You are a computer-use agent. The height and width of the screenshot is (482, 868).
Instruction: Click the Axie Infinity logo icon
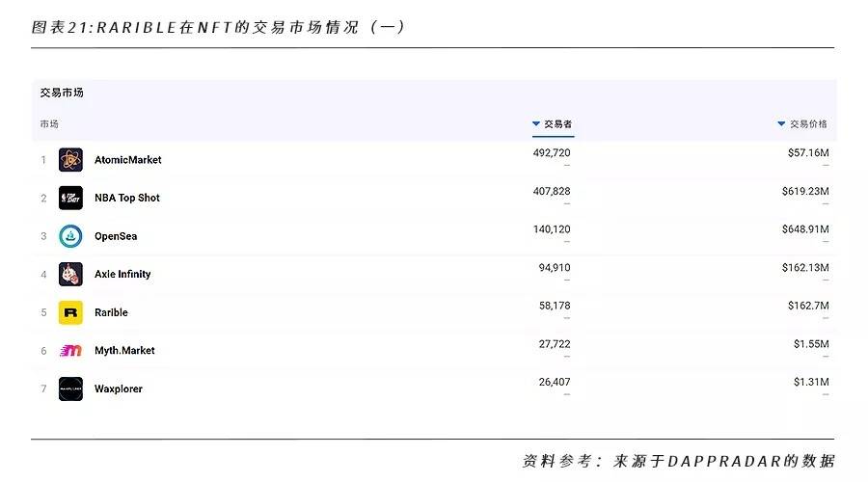[70, 274]
